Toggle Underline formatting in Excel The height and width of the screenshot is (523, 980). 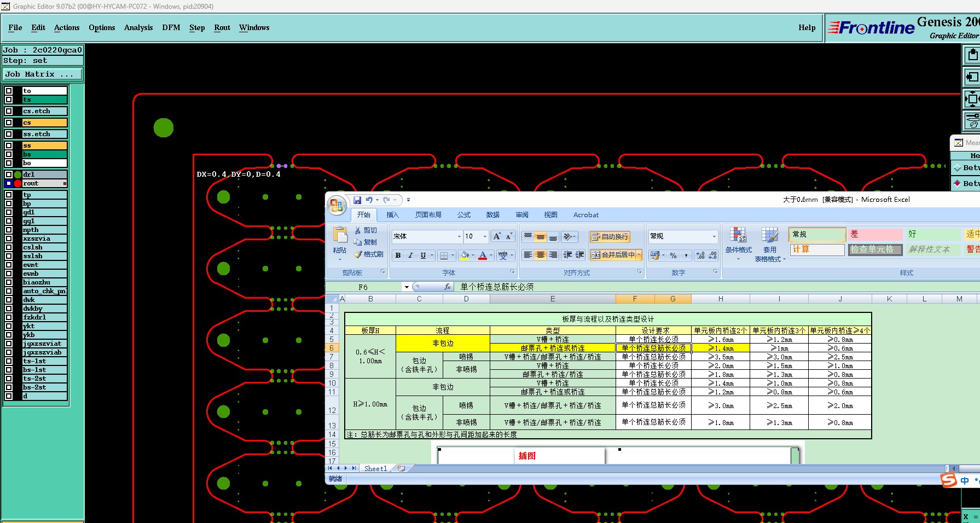coord(423,255)
